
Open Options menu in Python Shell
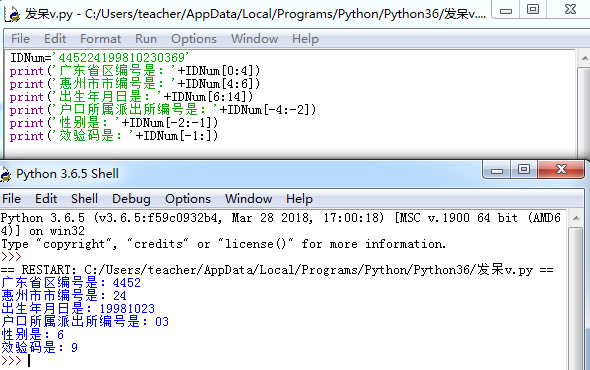[x=188, y=199]
